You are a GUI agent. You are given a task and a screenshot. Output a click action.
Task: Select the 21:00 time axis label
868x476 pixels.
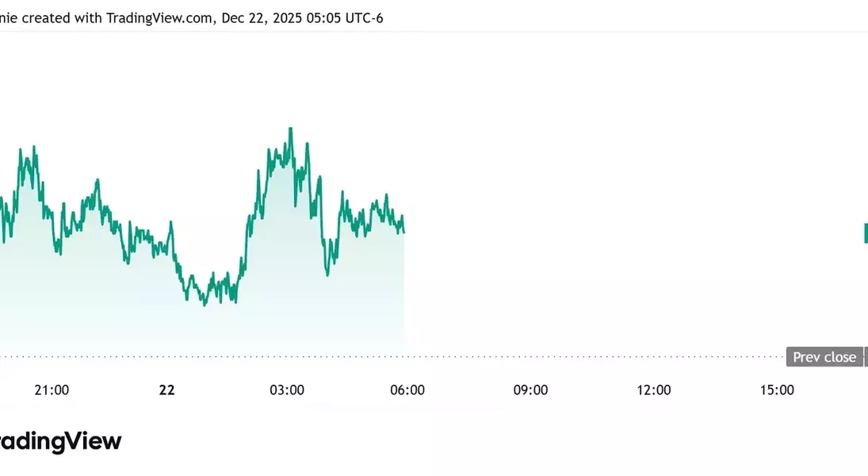pos(52,390)
